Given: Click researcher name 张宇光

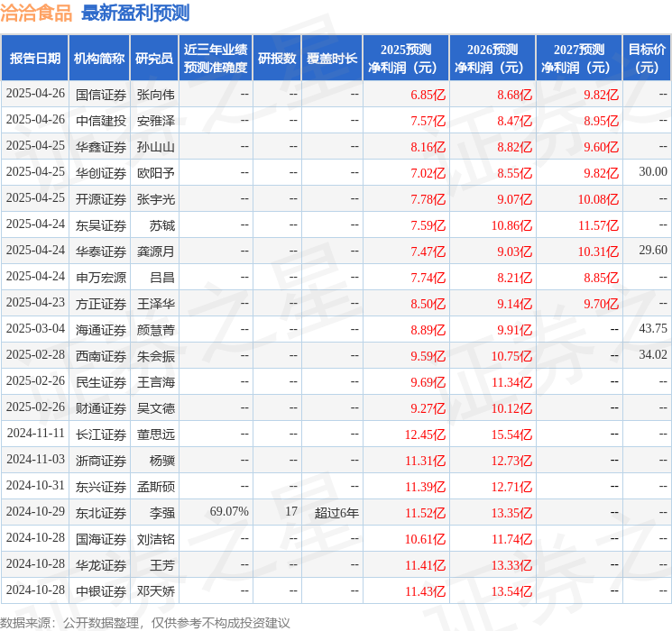Looking at the screenshot, I should coord(155,199).
